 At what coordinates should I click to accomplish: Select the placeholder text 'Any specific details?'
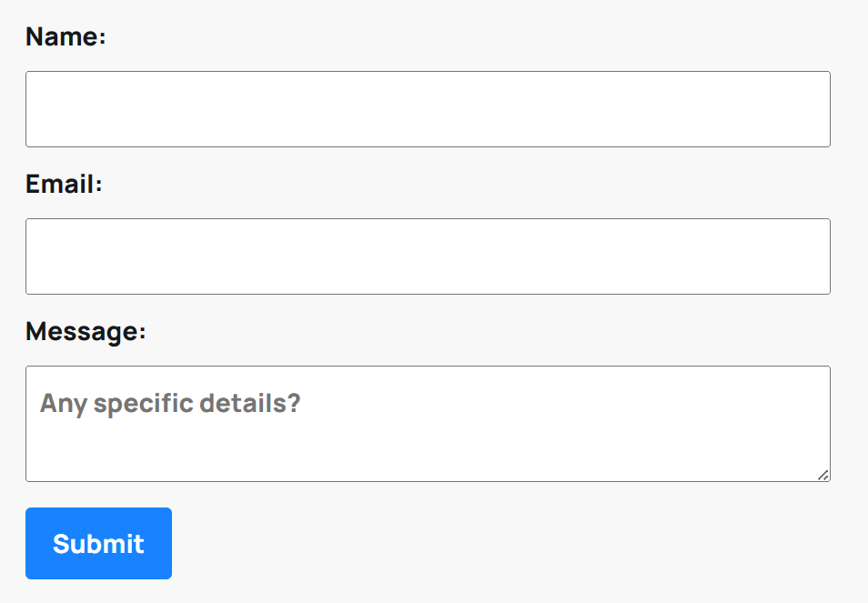(x=173, y=403)
